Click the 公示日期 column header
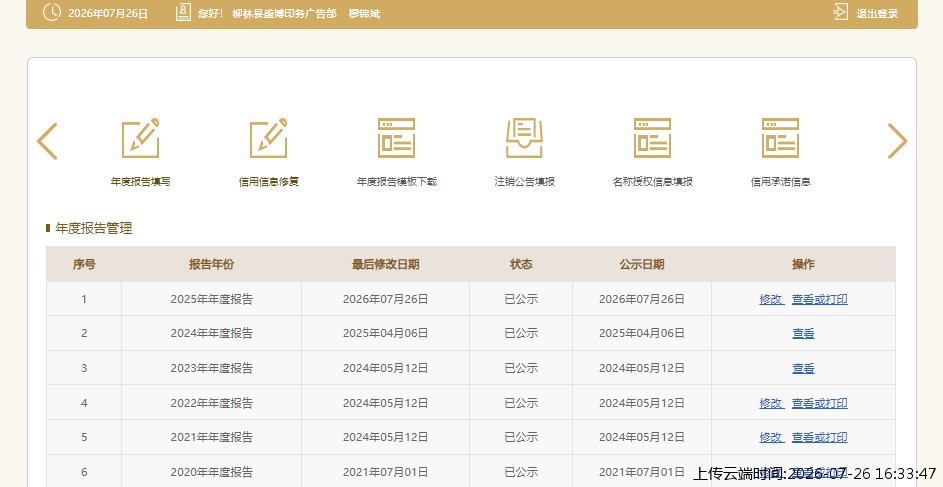 coord(642,264)
